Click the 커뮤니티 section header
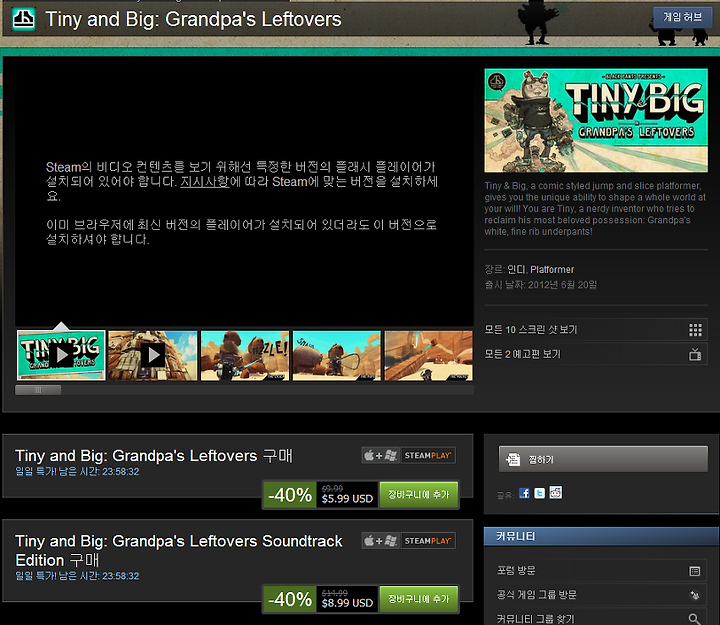Screen dimensions: 720x625 [x=602, y=536]
